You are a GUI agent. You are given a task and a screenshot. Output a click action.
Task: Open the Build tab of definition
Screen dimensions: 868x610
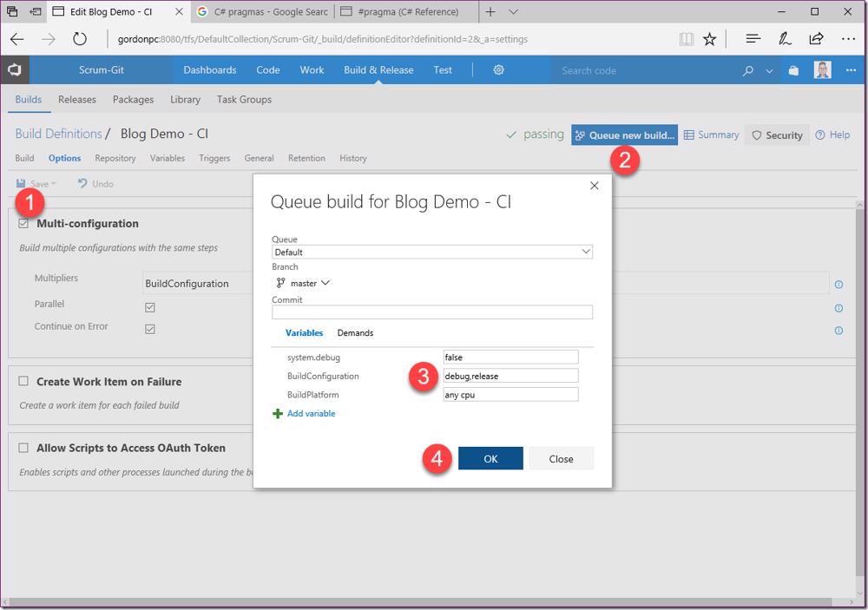(24, 158)
